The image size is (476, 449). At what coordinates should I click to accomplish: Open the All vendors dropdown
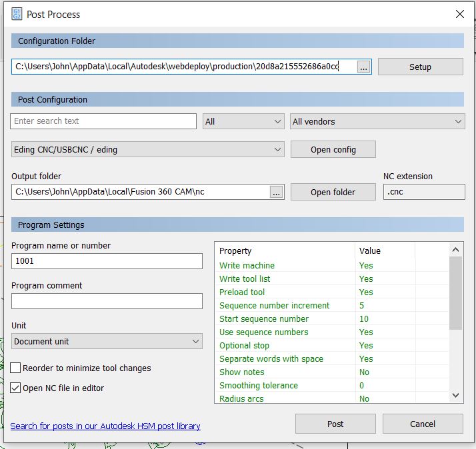point(377,121)
